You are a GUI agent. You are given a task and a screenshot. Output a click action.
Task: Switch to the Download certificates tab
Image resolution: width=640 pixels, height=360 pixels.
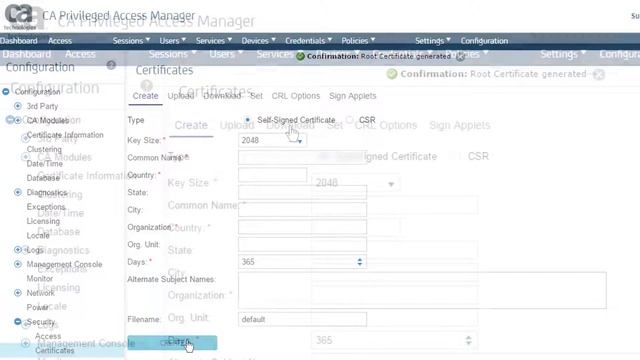pyautogui.click(x=222, y=96)
